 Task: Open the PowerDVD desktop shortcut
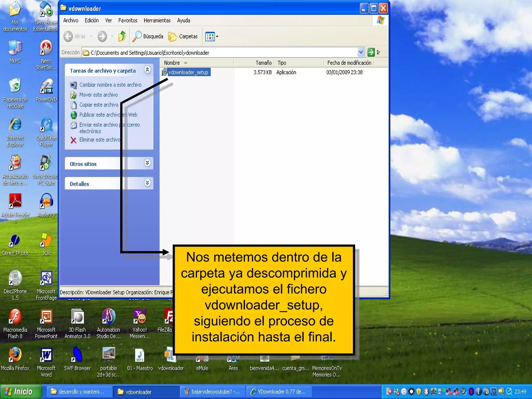46,90
